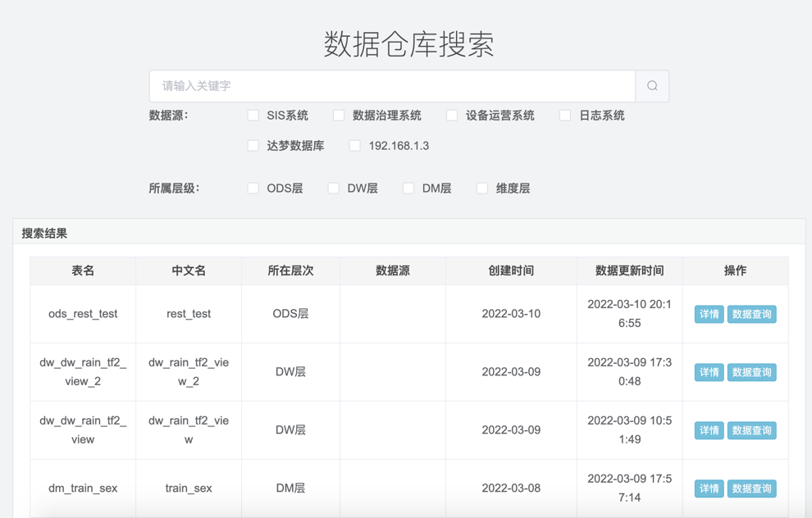The height and width of the screenshot is (518, 812).
Task: Open 详情 for the 10:51:49 updated row
Action: pyautogui.click(x=709, y=430)
